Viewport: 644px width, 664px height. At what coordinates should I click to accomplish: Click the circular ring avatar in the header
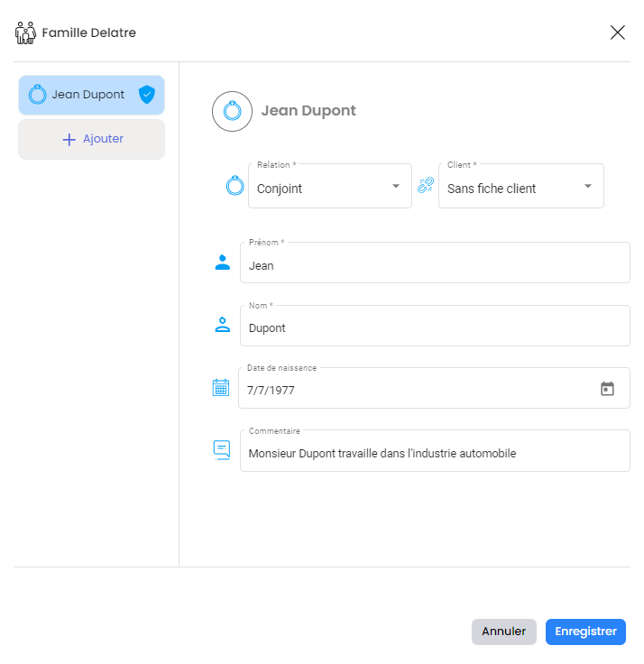232,111
